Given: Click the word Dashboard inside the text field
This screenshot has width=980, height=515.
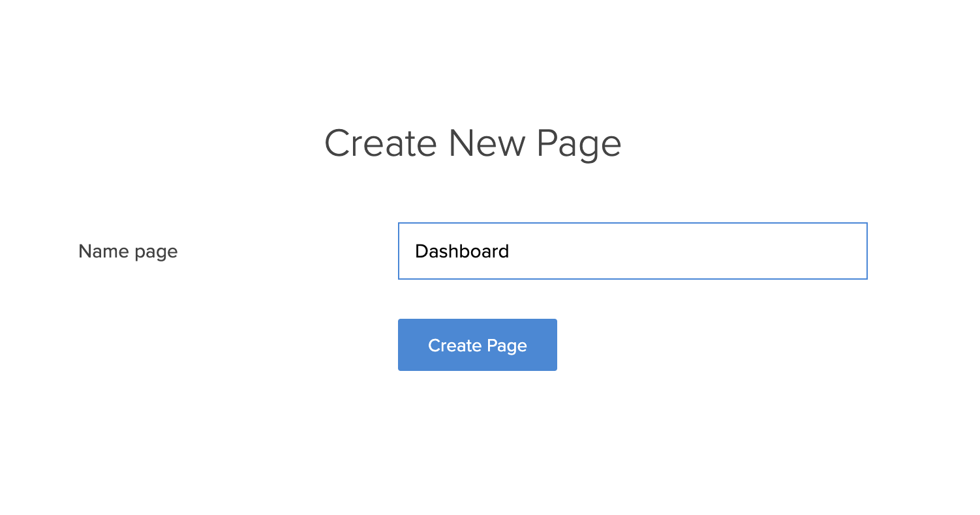Looking at the screenshot, I should pyautogui.click(x=462, y=251).
